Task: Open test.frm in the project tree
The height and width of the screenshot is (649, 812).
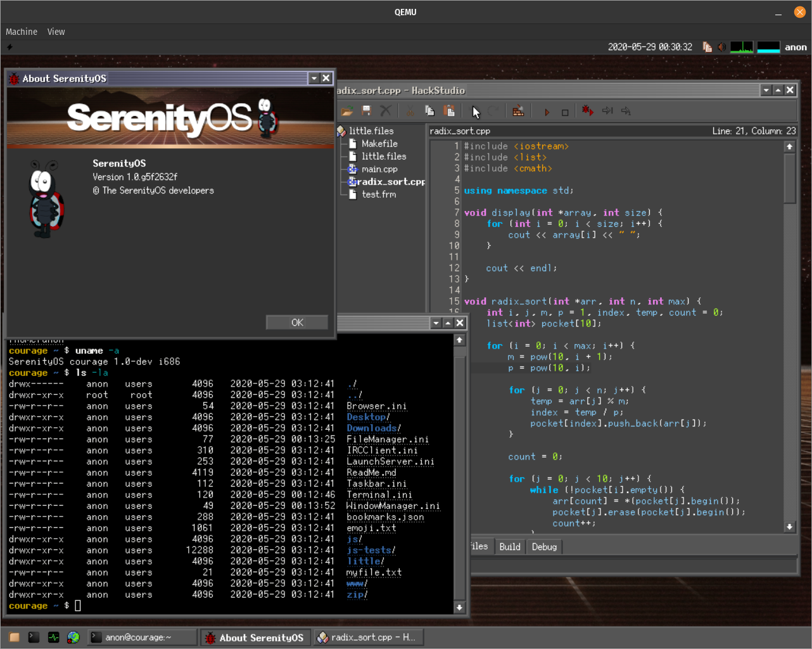Action: (379, 195)
